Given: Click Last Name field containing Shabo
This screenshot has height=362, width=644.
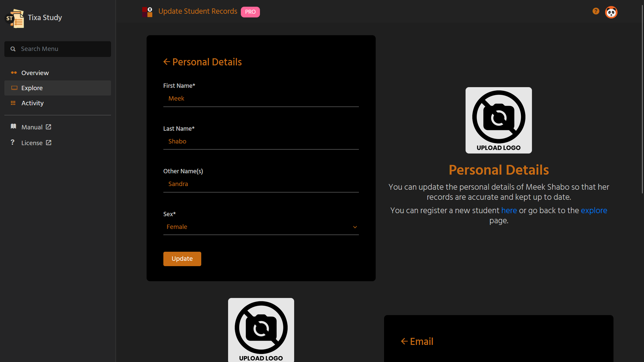Looking at the screenshot, I should 261,141.
